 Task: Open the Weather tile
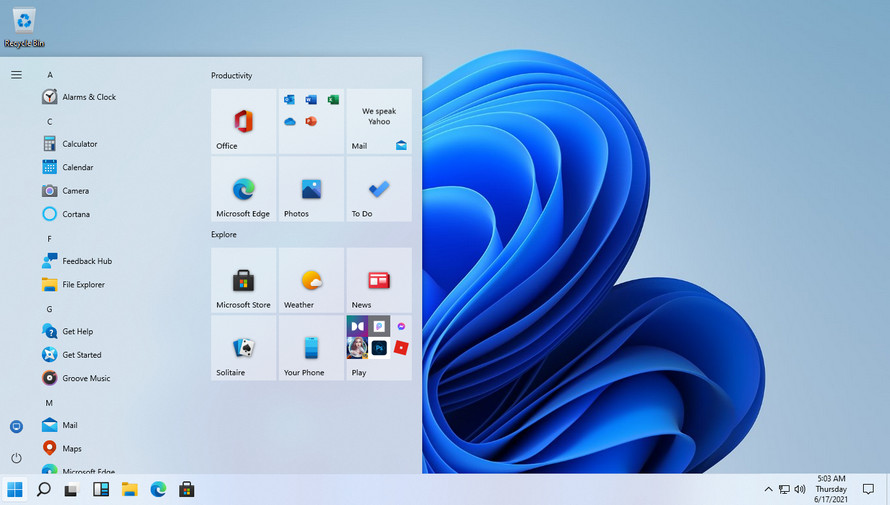(312, 280)
